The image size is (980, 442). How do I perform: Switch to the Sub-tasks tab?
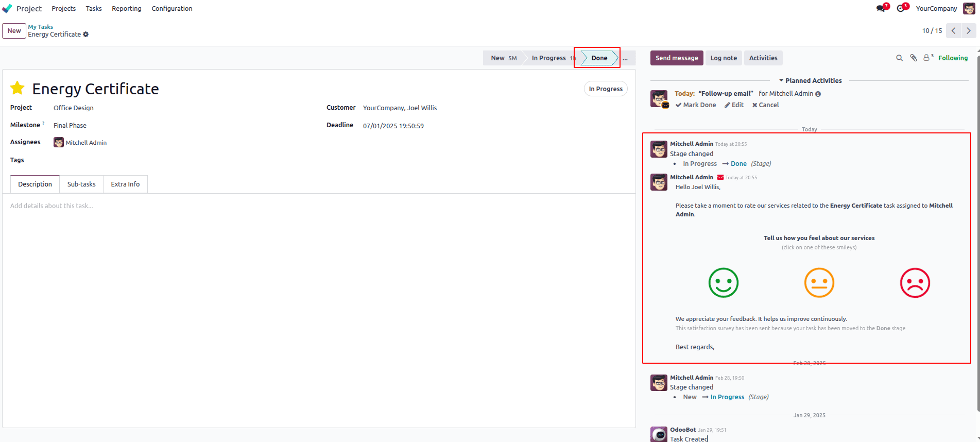click(x=81, y=184)
